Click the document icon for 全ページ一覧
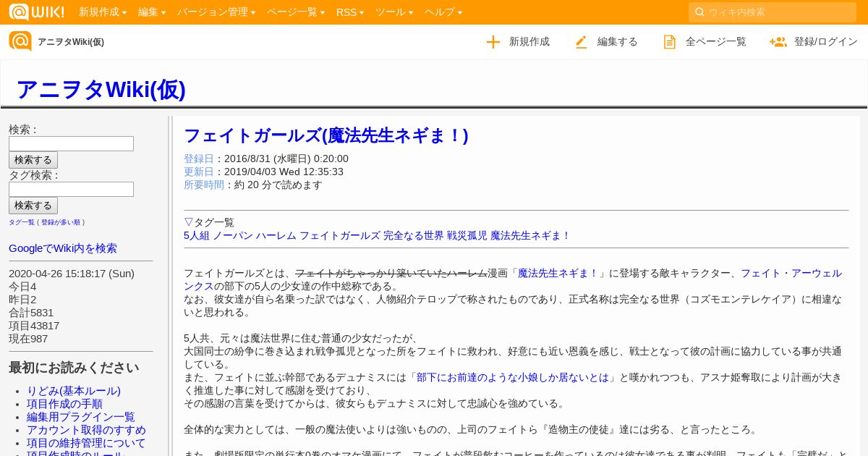Screen dimensions: 868x456 tap(670, 42)
